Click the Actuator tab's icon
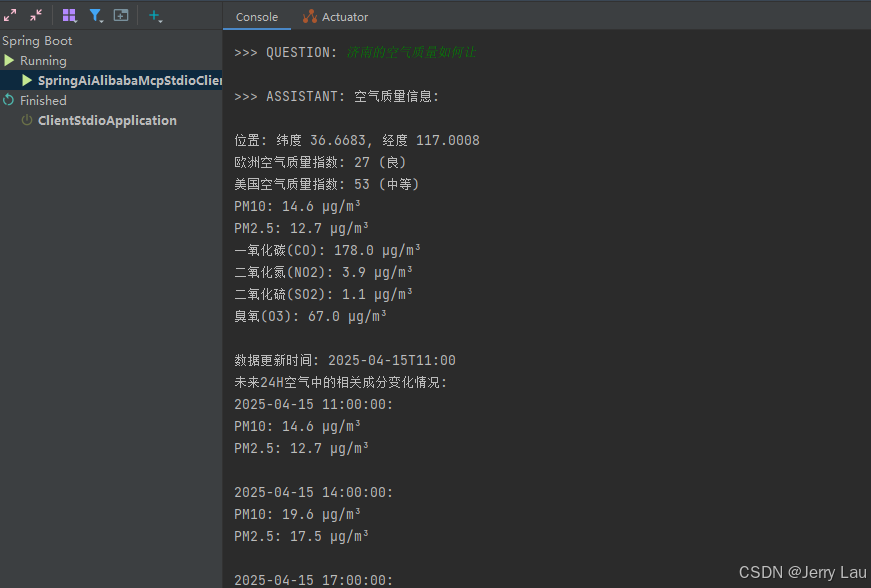The image size is (871, 588). tap(310, 17)
